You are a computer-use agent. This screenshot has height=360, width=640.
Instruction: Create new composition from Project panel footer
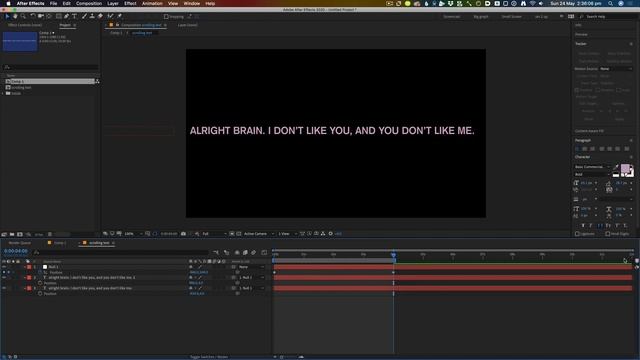tap(20, 234)
